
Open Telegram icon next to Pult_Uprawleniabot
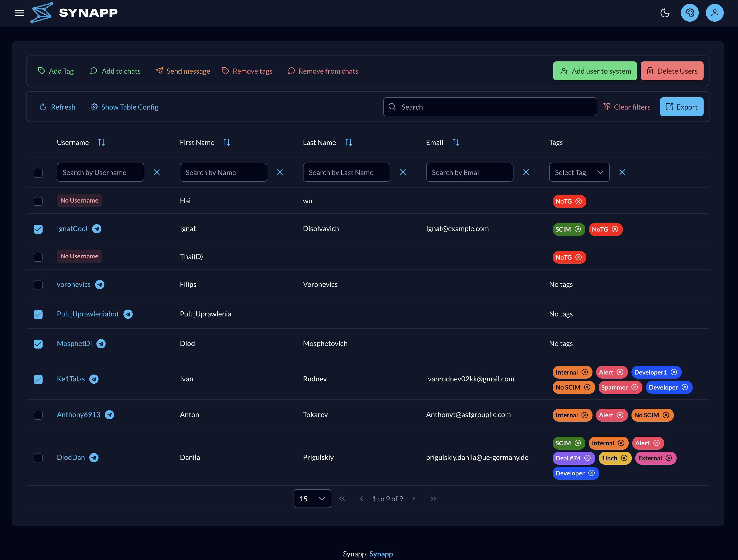(x=128, y=314)
